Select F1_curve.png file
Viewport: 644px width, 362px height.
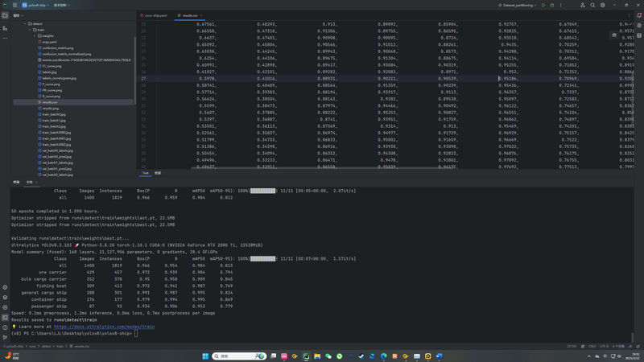coord(52,66)
